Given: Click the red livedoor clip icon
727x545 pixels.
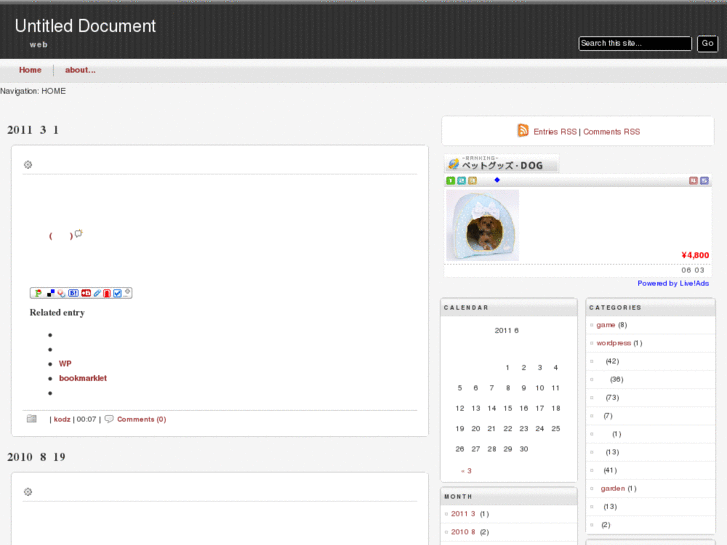Looking at the screenshot, I should pos(86,293).
